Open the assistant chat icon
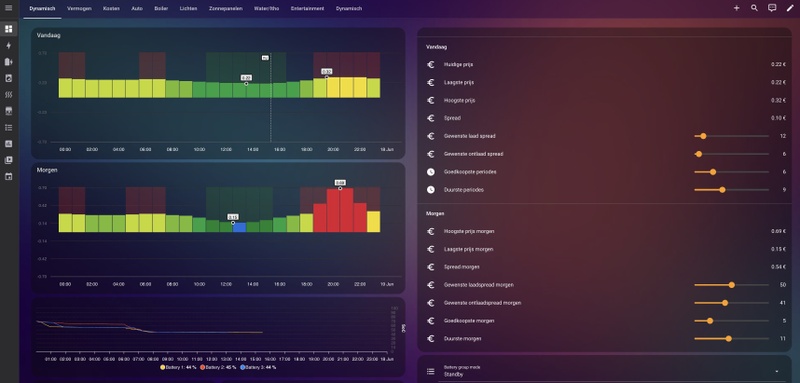The width and height of the screenshot is (800, 383). (772, 8)
